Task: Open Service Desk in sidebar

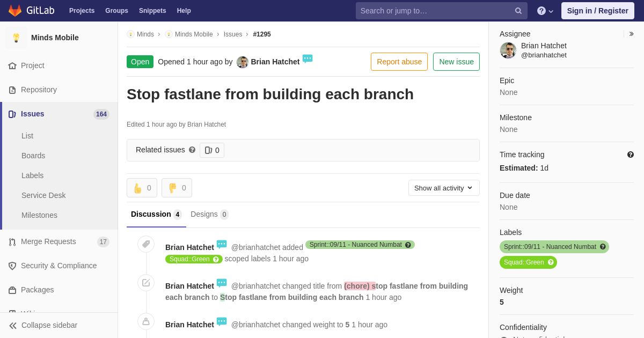Action: point(43,195)
